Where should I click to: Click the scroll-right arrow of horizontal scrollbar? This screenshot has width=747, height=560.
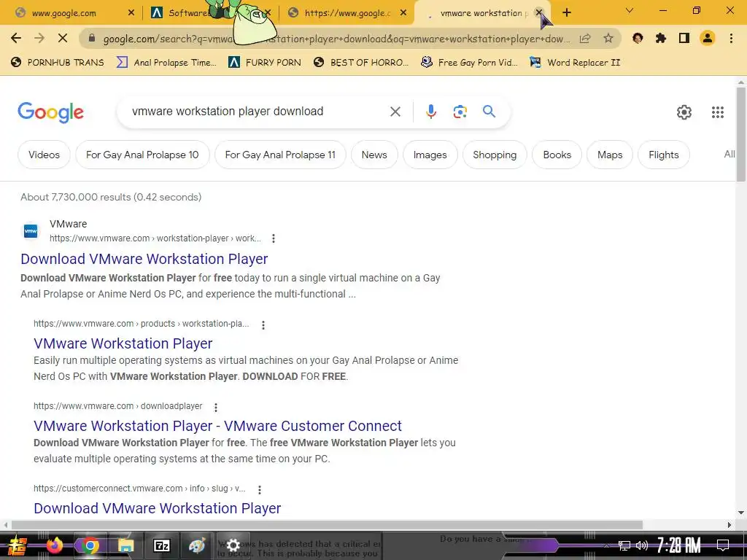pos(729,525)
